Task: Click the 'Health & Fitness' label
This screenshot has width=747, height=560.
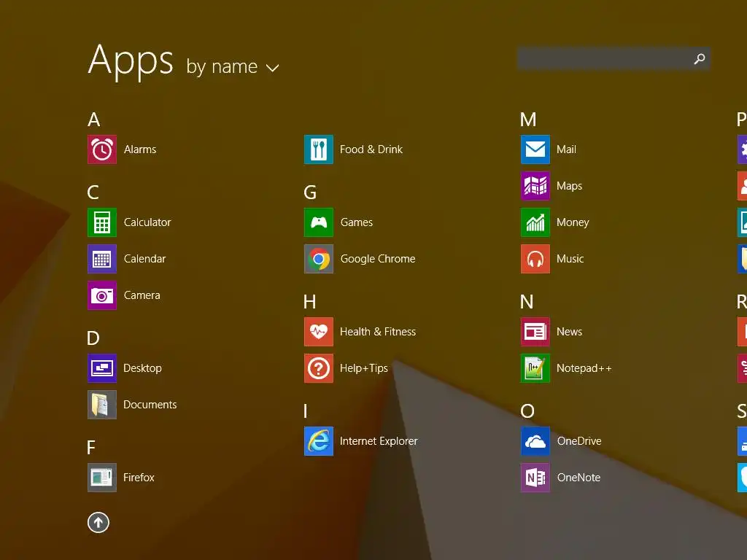Action: (x=378, y=332)
